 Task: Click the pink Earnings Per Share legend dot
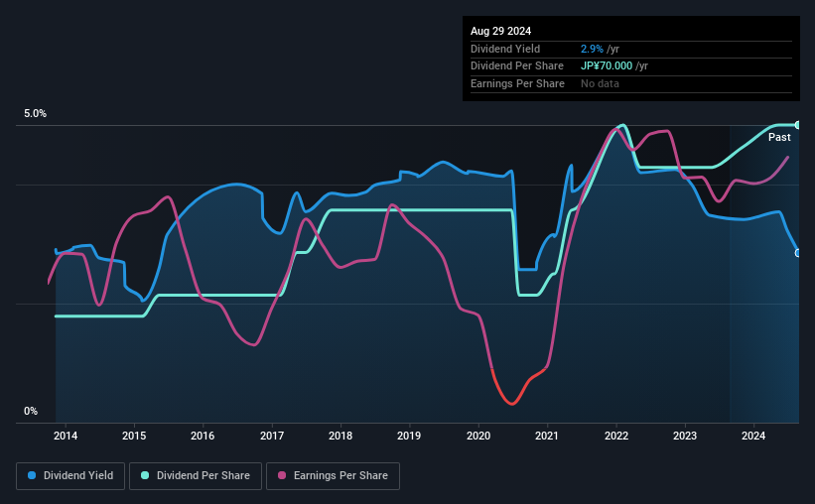point(282,476)
